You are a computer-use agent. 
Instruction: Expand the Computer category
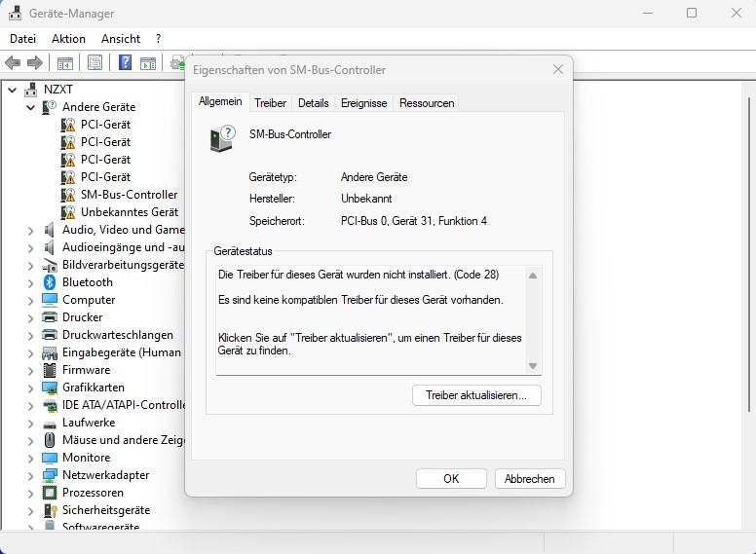pos(31,301)
